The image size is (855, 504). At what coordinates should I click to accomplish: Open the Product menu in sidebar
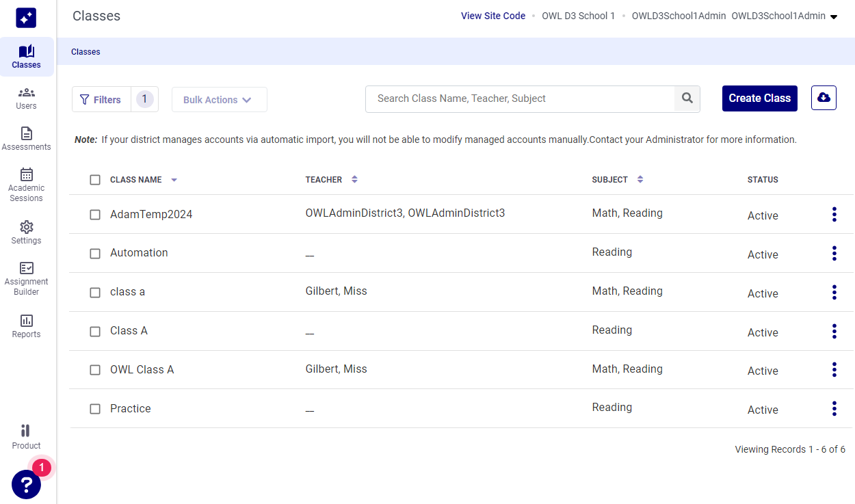click(26, 437)
